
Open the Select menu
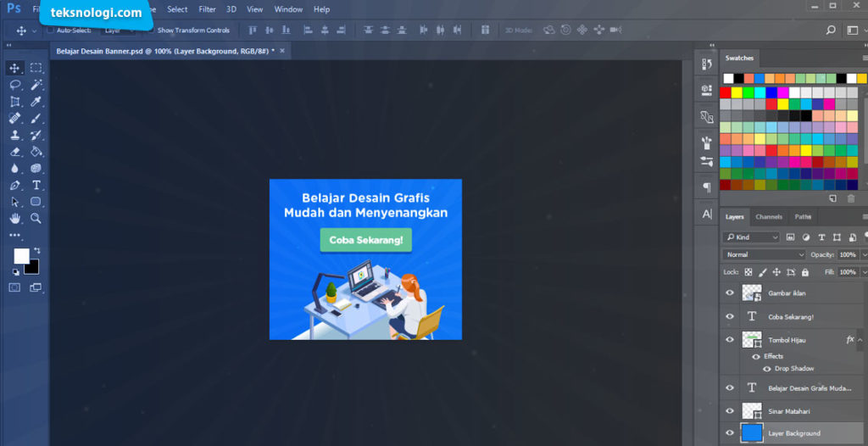(x=177, y=9)
